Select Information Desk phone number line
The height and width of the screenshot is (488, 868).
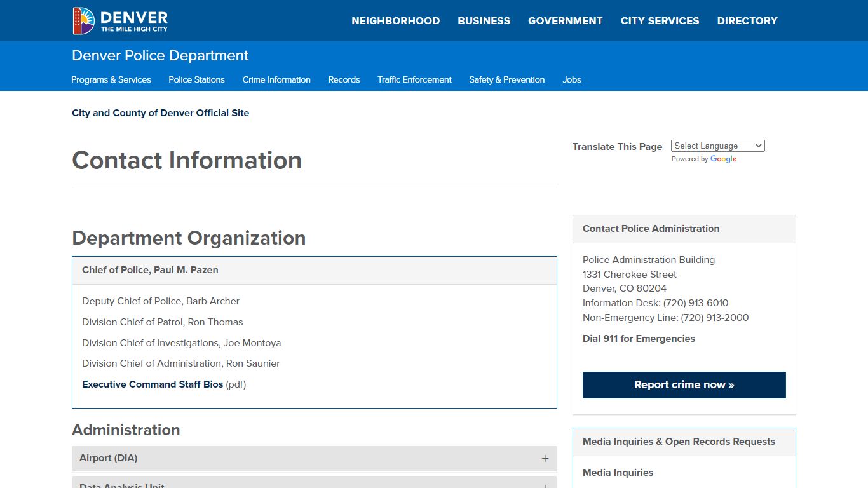[655, 303]
